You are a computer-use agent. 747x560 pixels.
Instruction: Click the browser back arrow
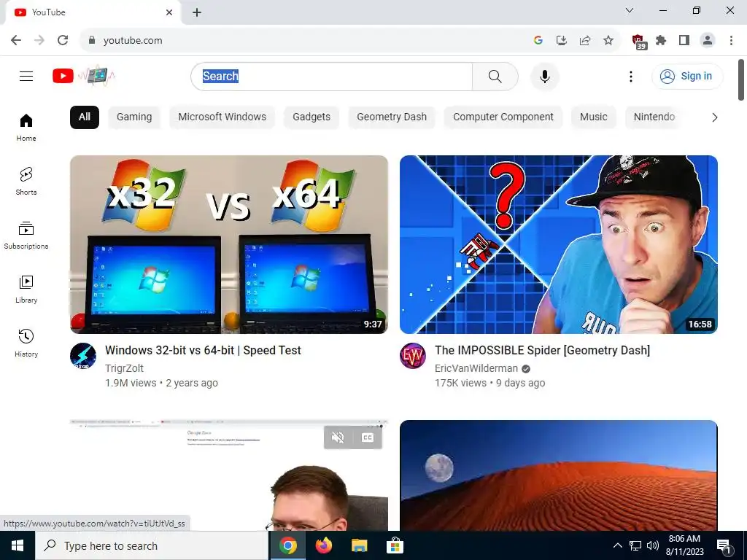(x=16, y=40)
